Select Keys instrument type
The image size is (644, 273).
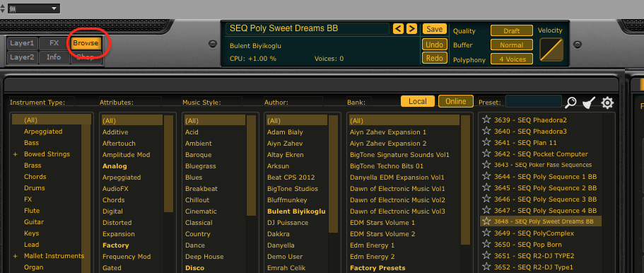[31, 233]
